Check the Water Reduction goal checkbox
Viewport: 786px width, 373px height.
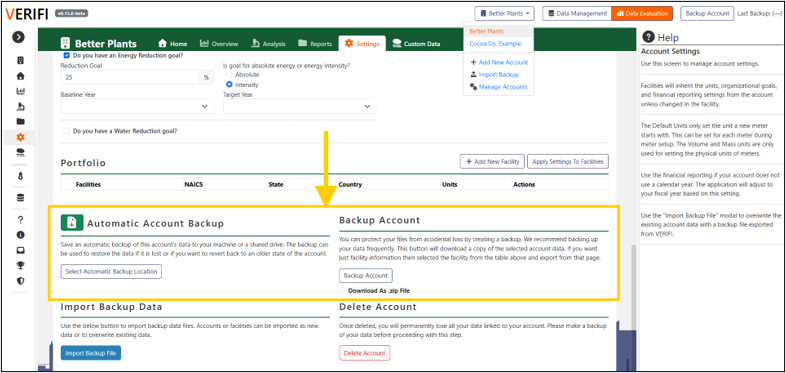tap(67, 131)
